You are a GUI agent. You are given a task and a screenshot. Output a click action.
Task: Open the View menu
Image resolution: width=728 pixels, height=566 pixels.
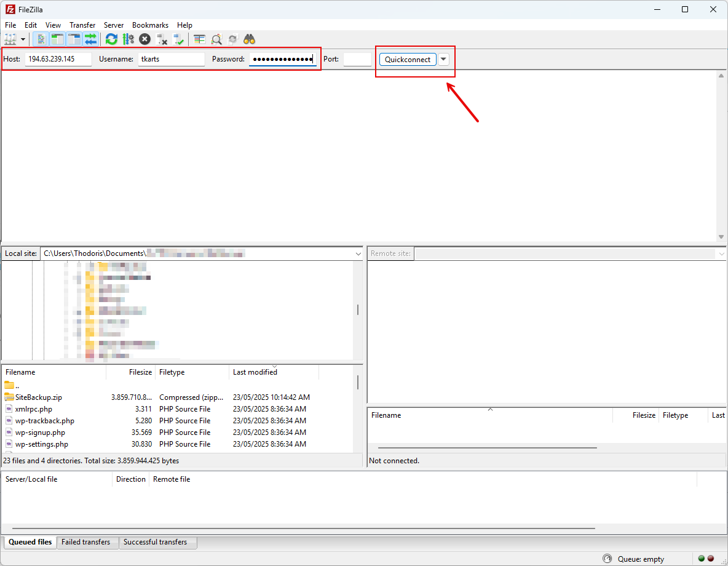(x=53, y=25)
